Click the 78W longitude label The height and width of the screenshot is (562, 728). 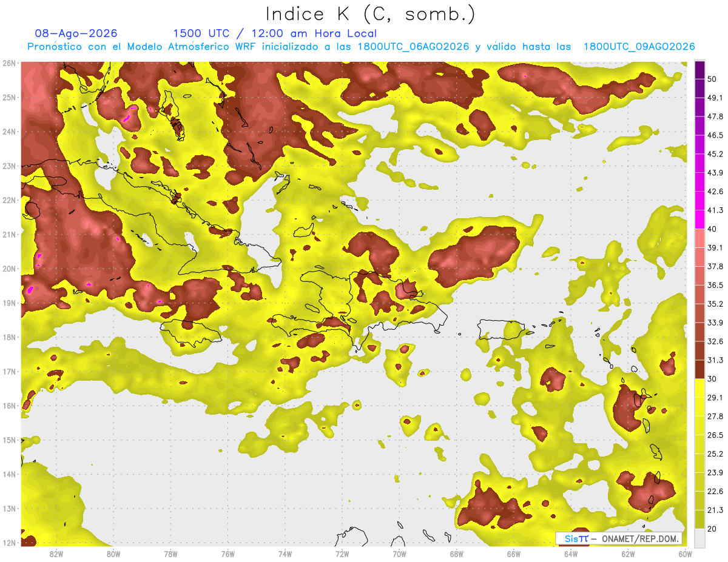click(x=170, y=554)
